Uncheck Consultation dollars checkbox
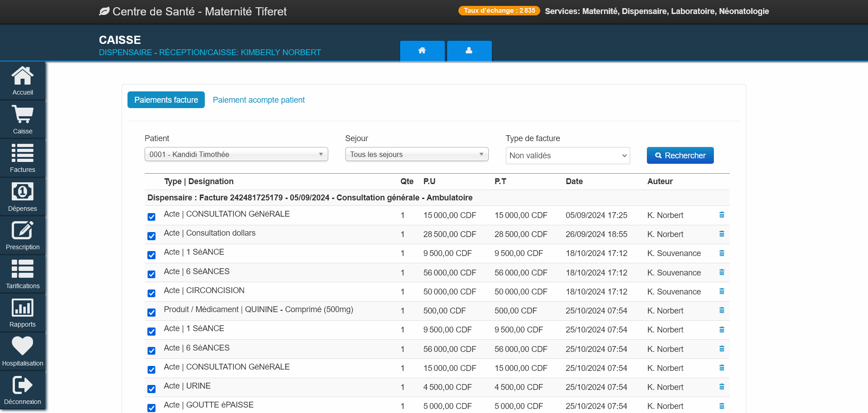Screen dimensions: 868x413 coord(151,236)
